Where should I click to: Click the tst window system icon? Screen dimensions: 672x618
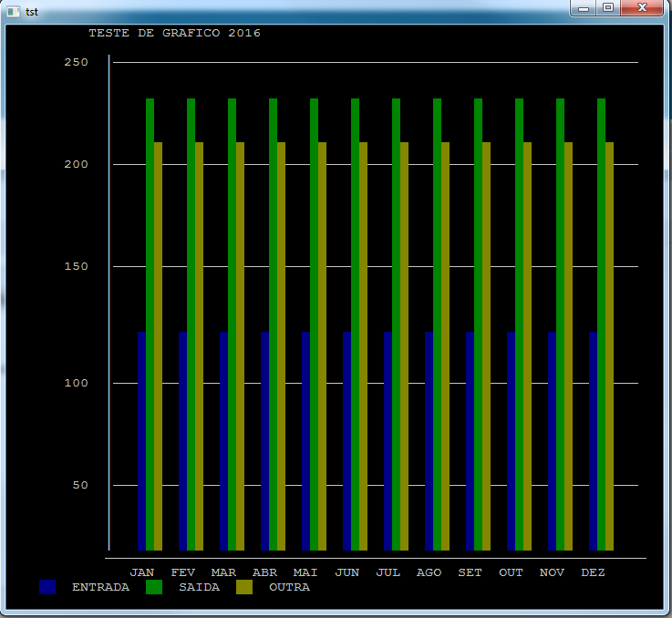click(14, 10)
